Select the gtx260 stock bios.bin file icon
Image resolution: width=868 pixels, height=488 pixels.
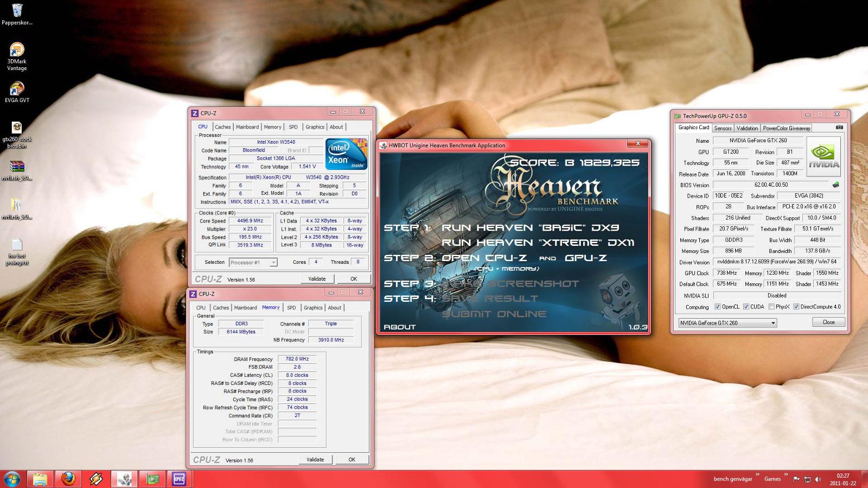click(x=17, y=134)
